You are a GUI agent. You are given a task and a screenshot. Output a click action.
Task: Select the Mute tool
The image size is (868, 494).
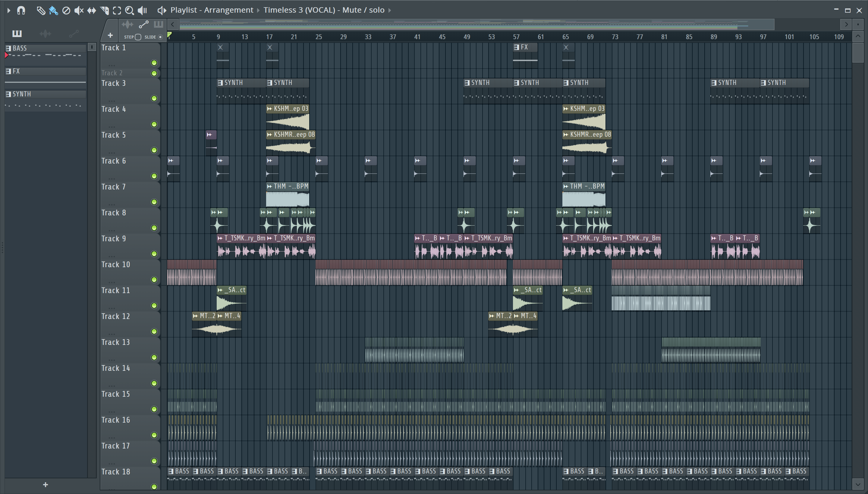point(79,11)
